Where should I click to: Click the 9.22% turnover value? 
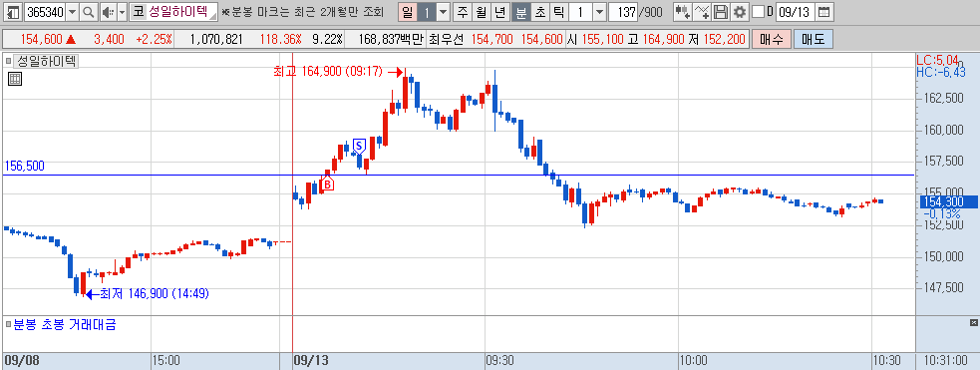tap(327, 39)
